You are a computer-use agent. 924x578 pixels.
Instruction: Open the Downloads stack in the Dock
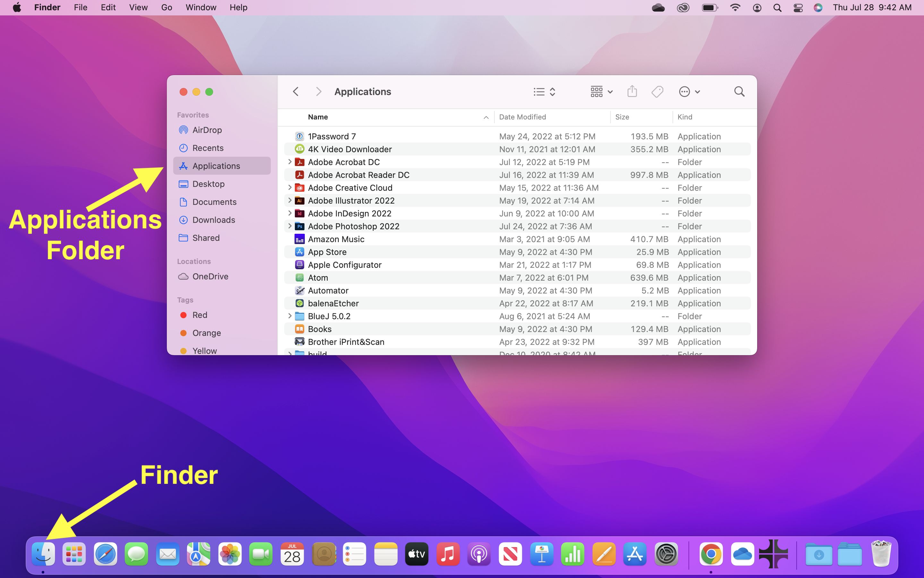(819, 554)
